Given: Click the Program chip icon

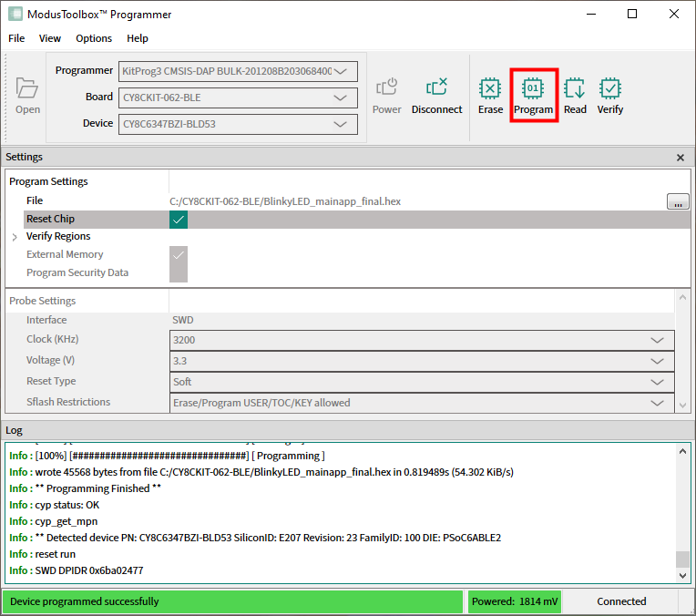Looking at the screenshot, I should [x=533, y=89].
